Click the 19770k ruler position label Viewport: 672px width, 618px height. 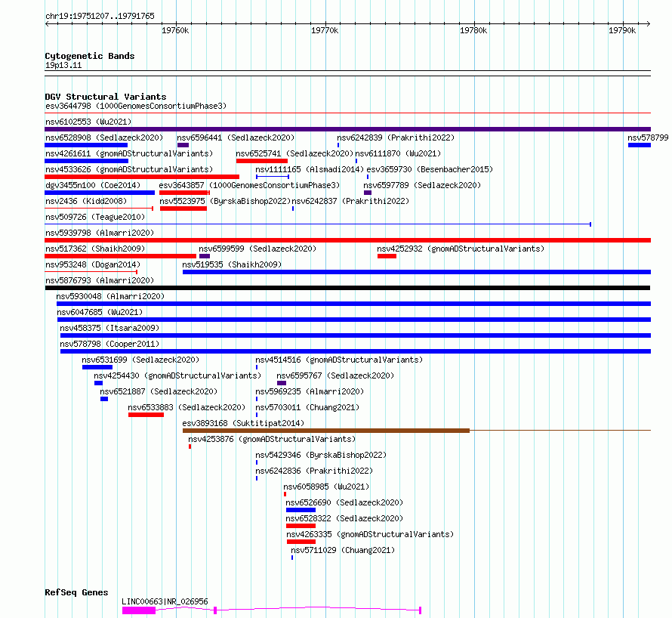pos(325,30)
